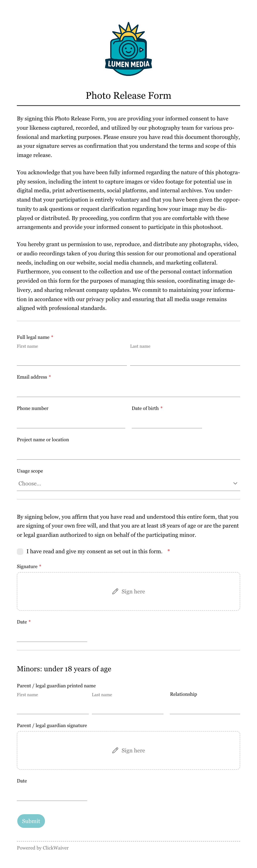Click the Lumen Media camera logo
Viewport: 257px width, 868px height.
(x=128, y=49)
